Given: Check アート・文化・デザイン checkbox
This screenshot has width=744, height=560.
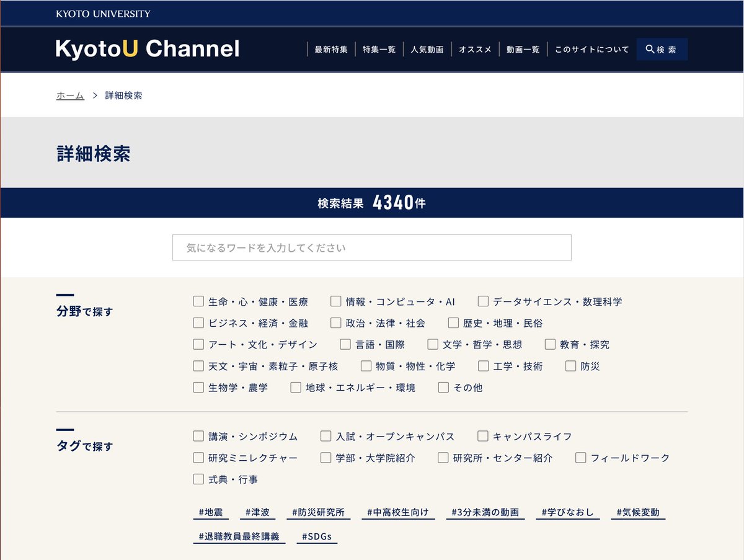Looking at the screenshot, I should tap(198, 344).
